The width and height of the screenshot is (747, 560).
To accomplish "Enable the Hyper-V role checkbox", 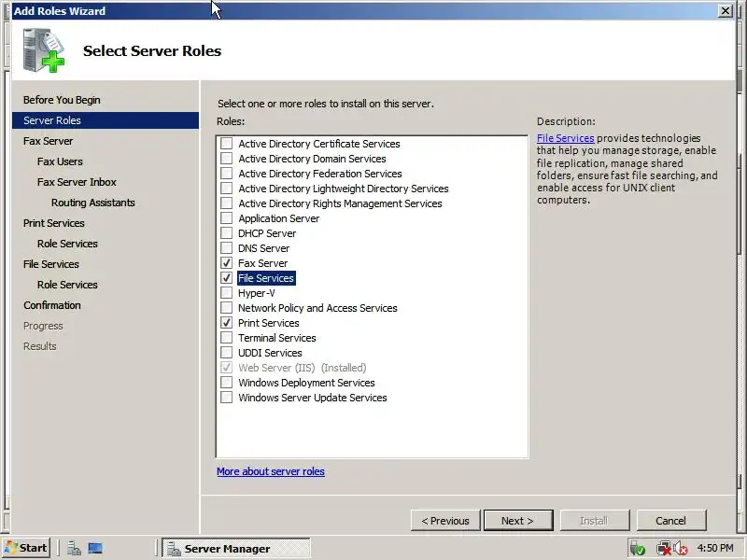I will [x=227, y=293].
